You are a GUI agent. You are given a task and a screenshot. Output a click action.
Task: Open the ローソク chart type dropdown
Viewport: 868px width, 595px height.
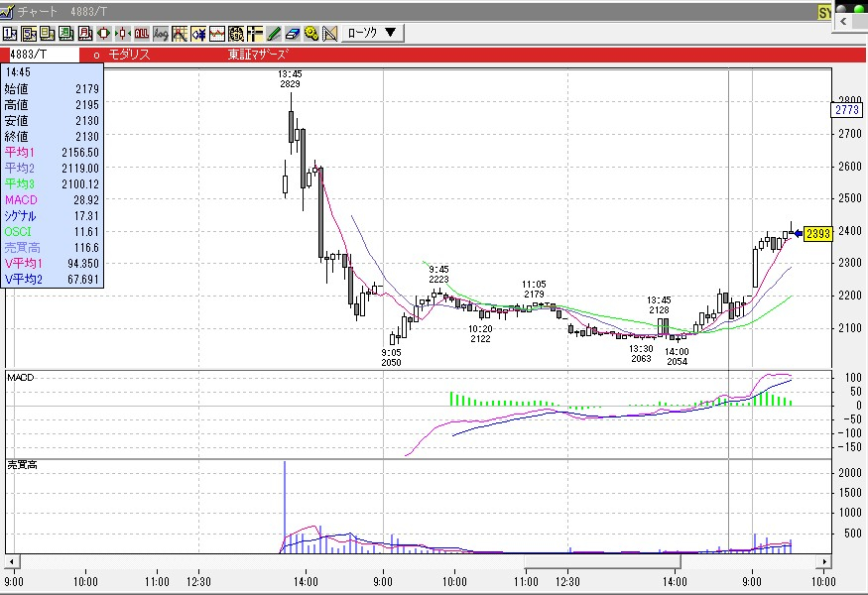point(373,33)
